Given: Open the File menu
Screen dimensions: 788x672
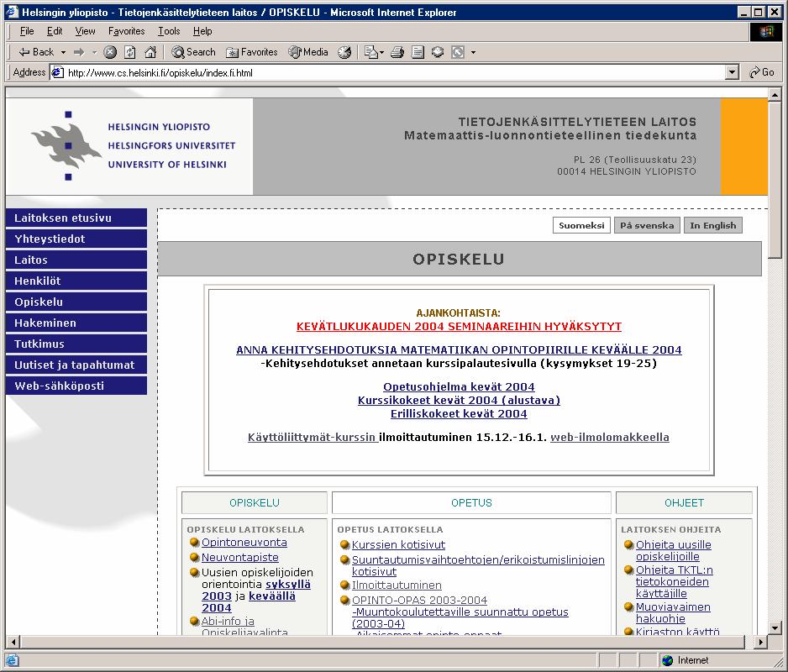Looking at the screenshot, I should pyautogui.click(x=27, y=31).
